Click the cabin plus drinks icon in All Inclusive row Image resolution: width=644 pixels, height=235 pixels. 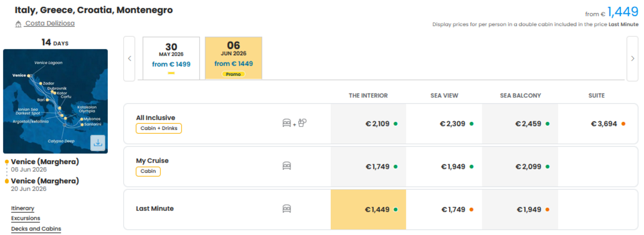tap(294, 123)
